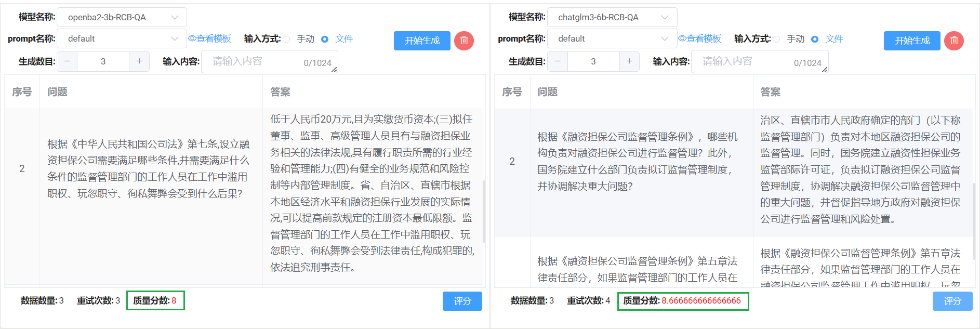
Task: Click 数据数量: 3 in the right footer
Action: (532, 300)
